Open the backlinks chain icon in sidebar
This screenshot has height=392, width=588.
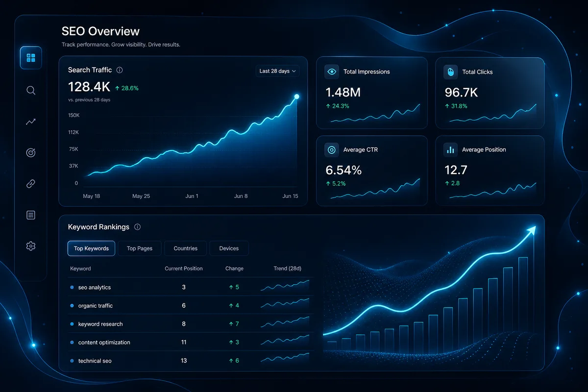click(31, 184)
